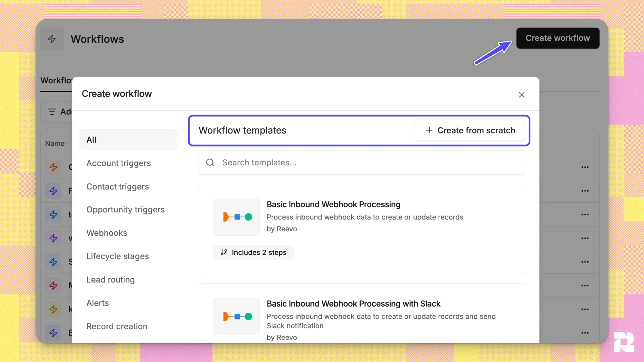This screenshot has height=362, width=644.
Task: Select the Webhooks template category
Action: click(107, 233)
